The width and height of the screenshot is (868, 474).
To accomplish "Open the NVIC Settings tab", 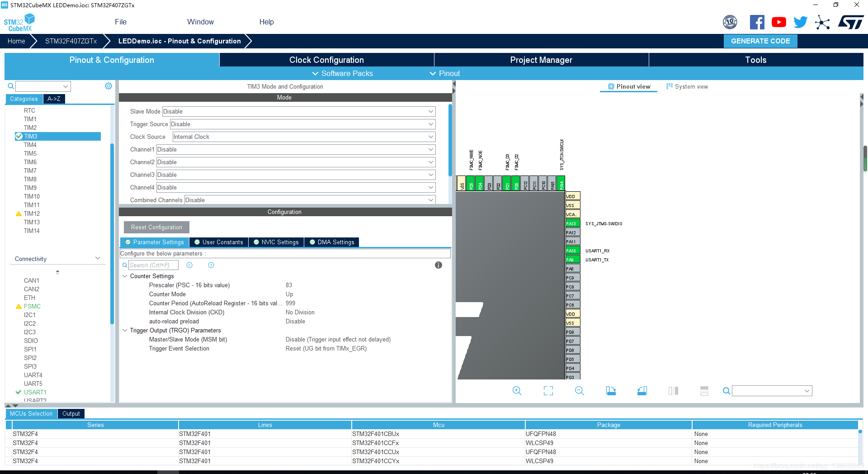I will click(x=276, y=242).
